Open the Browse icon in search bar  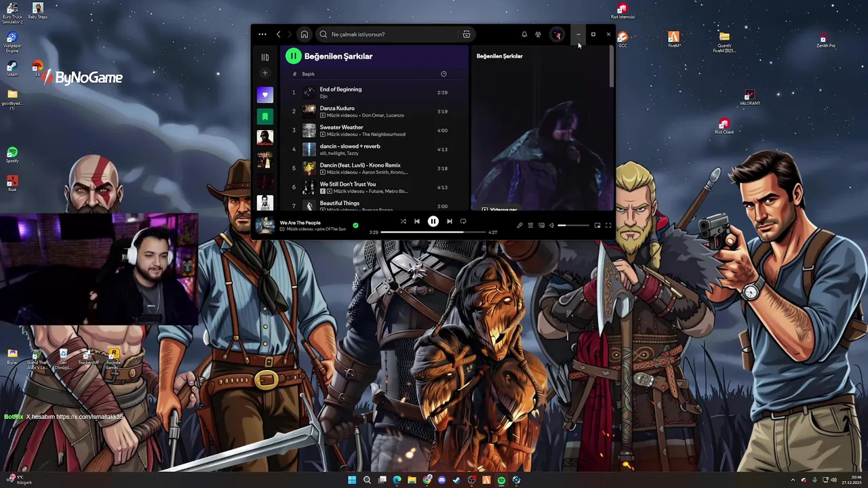[466, 35]
